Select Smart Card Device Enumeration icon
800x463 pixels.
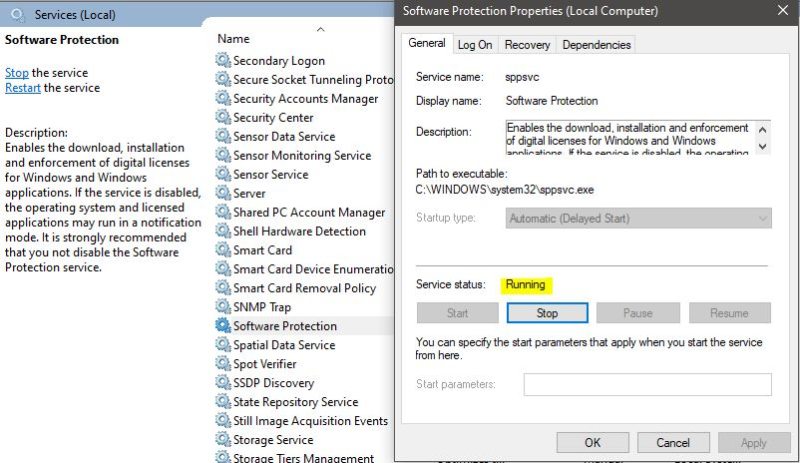223,269
